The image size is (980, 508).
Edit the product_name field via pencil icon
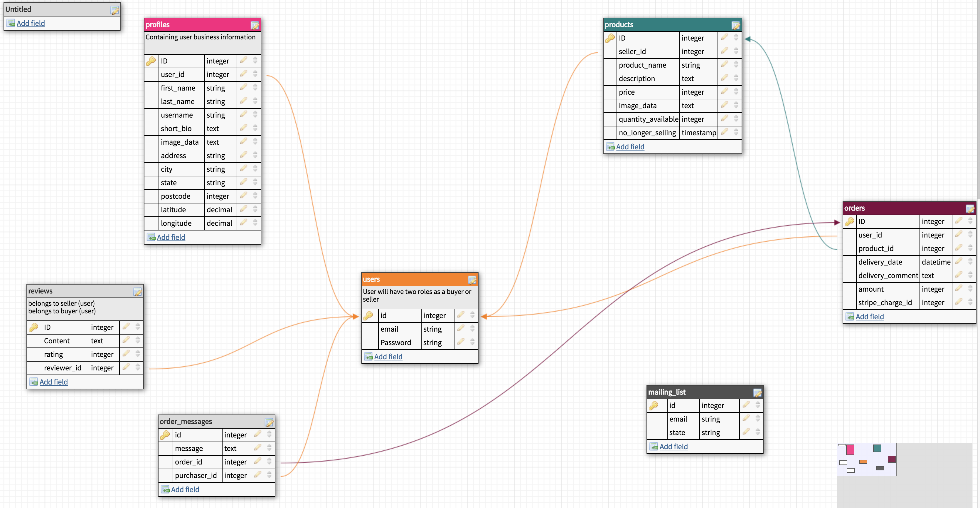click(x=724, y=65)
